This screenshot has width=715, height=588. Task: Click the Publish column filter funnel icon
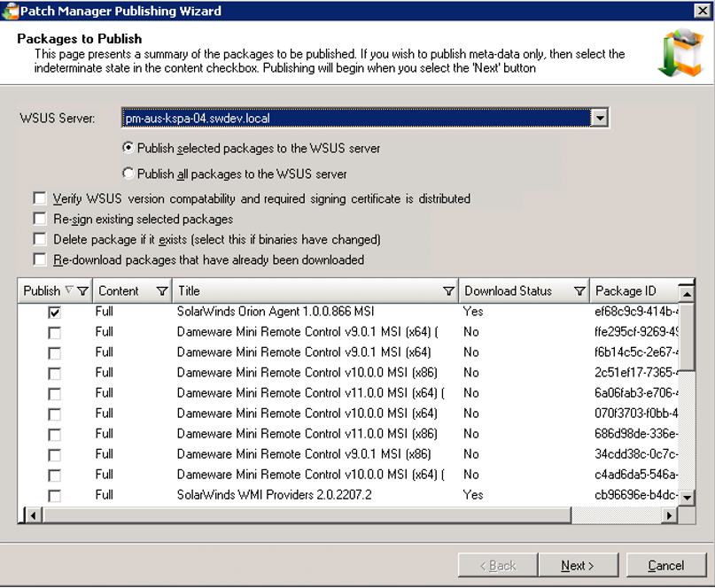82,291
